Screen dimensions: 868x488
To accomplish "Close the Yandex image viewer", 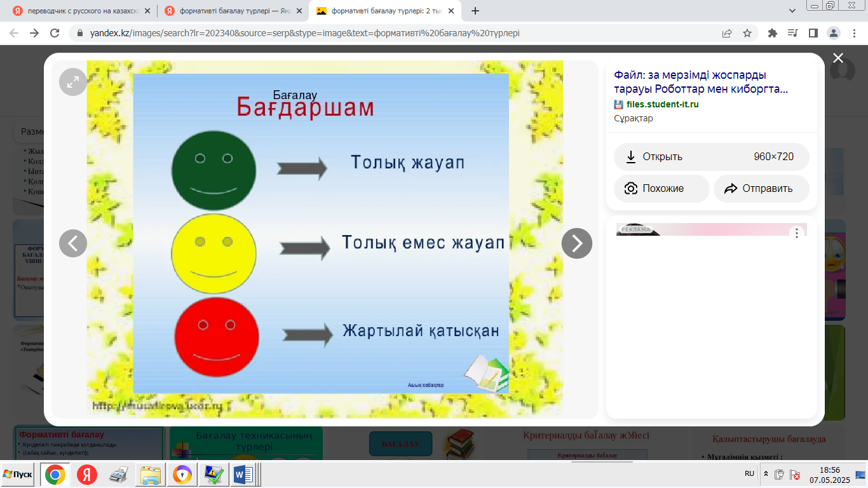I will 838,58.
